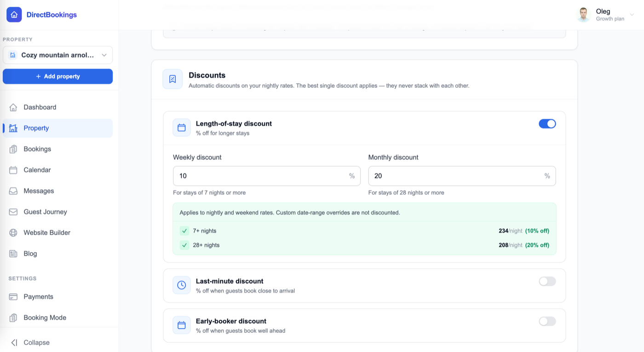The height and width of the screenshot is (352, 644).
Task: Click the Early-booker discount calendar icon
Action: point(182,325)
